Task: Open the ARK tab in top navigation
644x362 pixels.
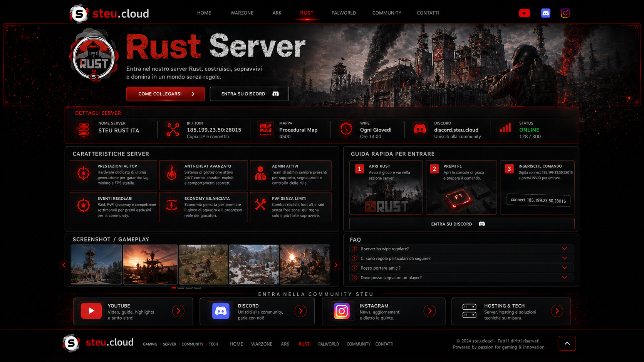Action: (x=277, y=13)
